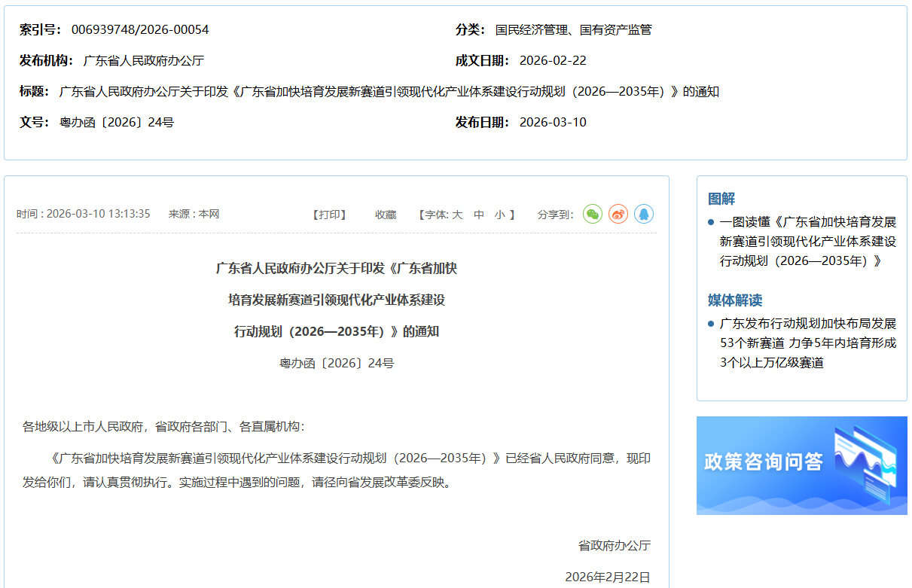Screen dimensions: 912x588
Task: Click the index number 006939748/2026-00054
Action: [140, 30]
